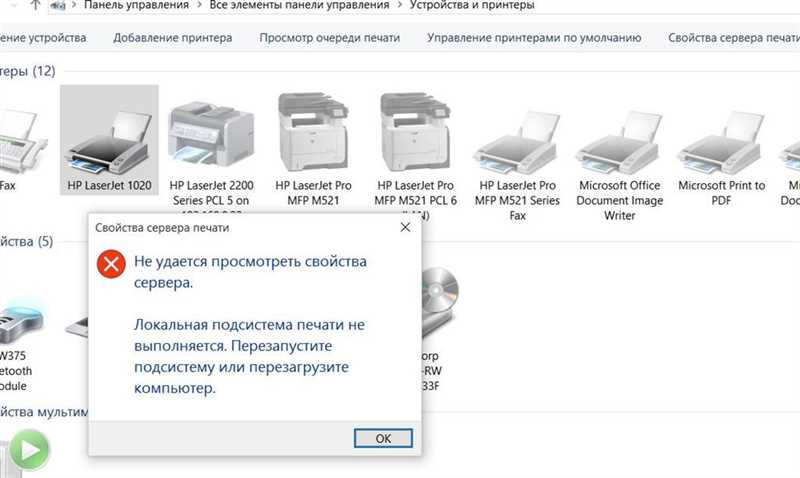Click the Devices (5) group header
This screenshot has width=800, height=478.
pos(26,241)
